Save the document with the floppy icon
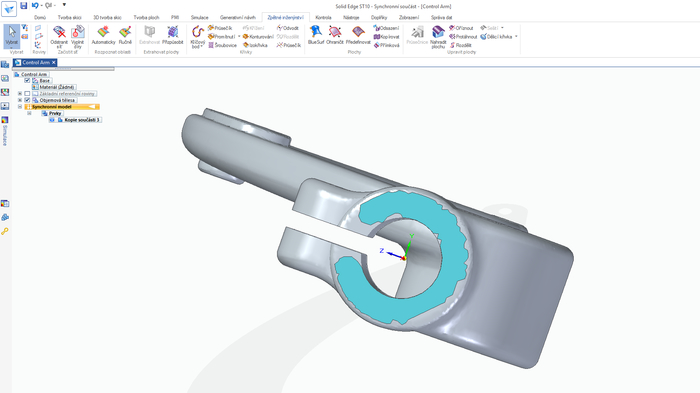700x393 pixels. coord(24,5)
